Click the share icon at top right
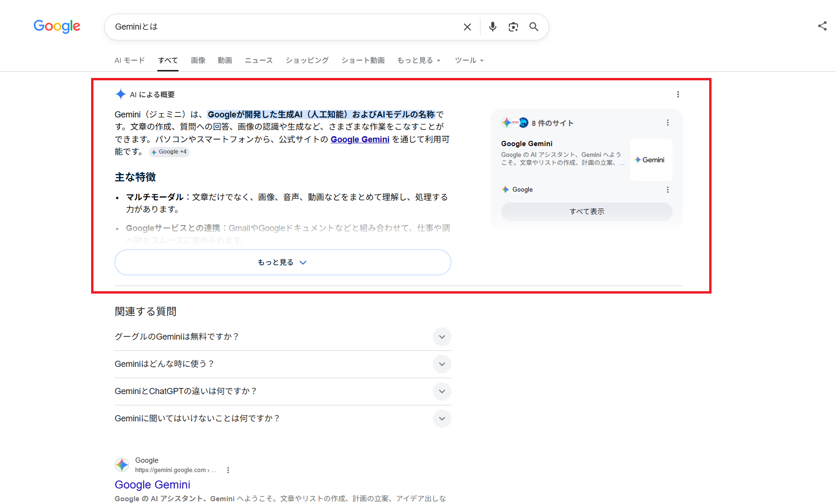 [x=822, y=26]
